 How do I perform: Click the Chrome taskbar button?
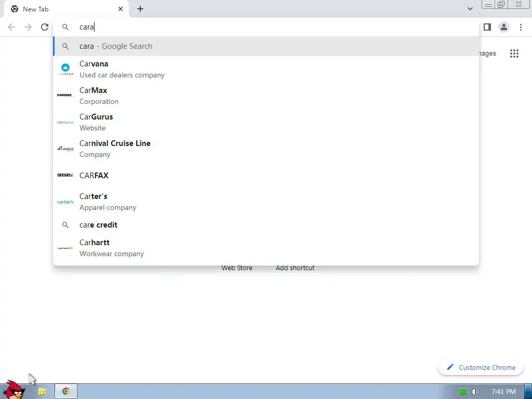[66, 391]
